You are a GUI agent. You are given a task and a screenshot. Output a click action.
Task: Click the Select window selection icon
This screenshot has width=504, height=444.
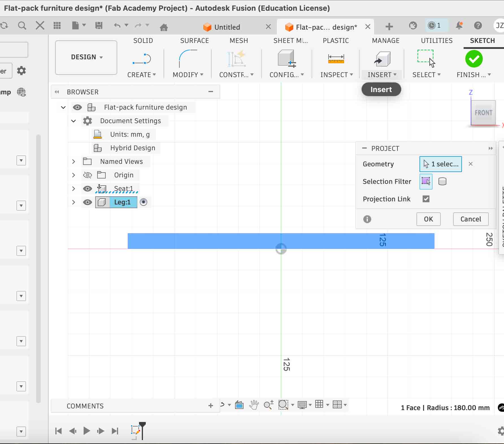[x=426, y=59]
